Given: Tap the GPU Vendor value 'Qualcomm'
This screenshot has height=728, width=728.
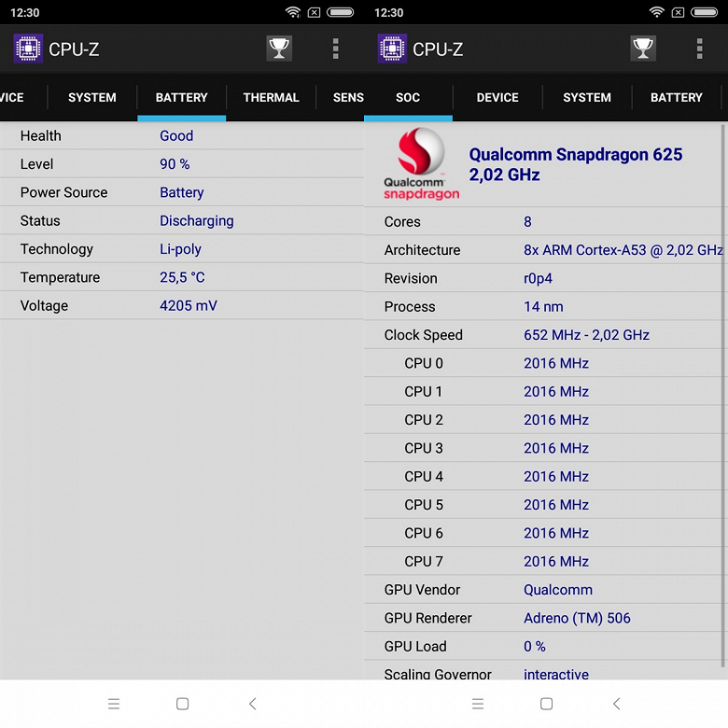Looking at the screenshot, I should coord(558,590).
